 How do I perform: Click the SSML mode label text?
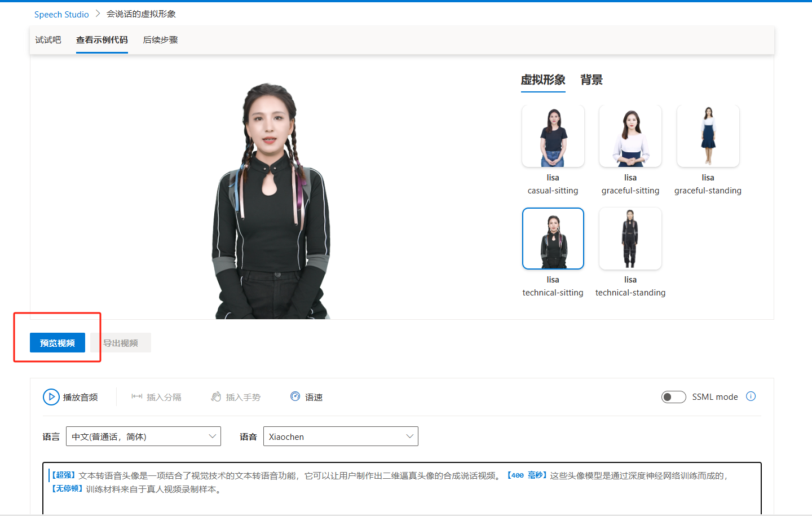pyautogui.click(x=715, y=397)
